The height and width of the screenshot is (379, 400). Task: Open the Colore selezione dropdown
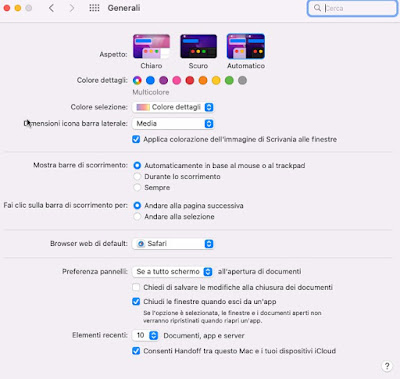(173, 107)
